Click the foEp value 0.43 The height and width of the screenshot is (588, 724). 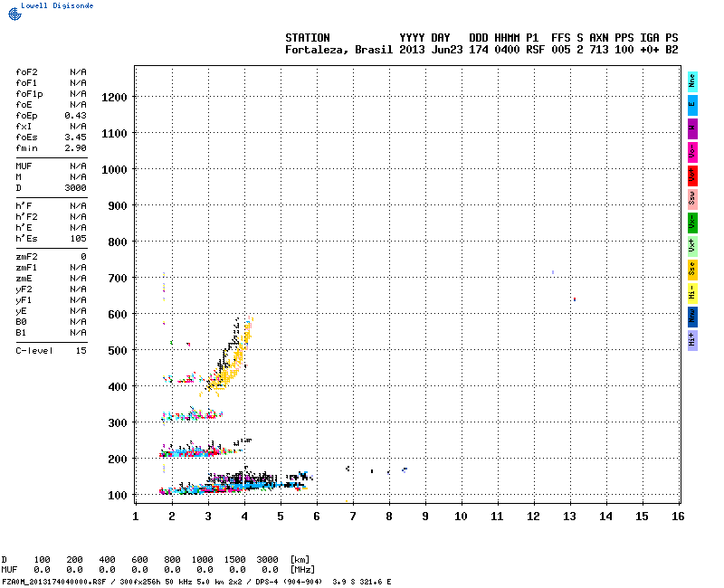click(x=76, y=116)
